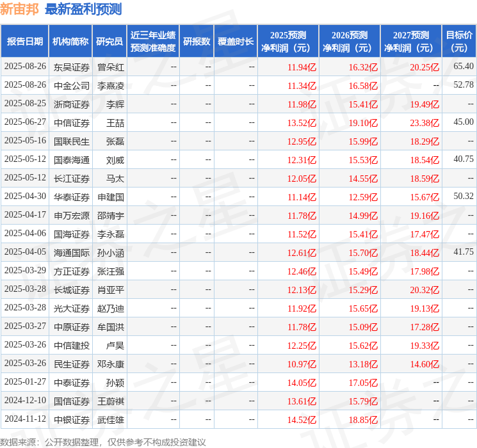Screen dimensions: 477x448
Task: Click 2027 forecast value 20.32亿
Action: click(424, 290)
